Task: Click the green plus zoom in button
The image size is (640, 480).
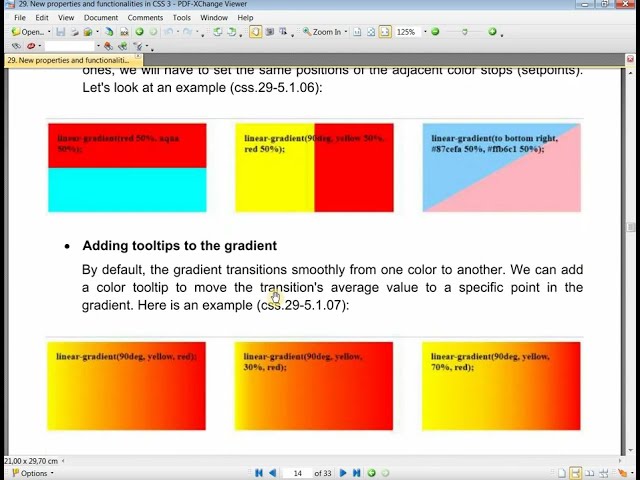Action: 492,31
